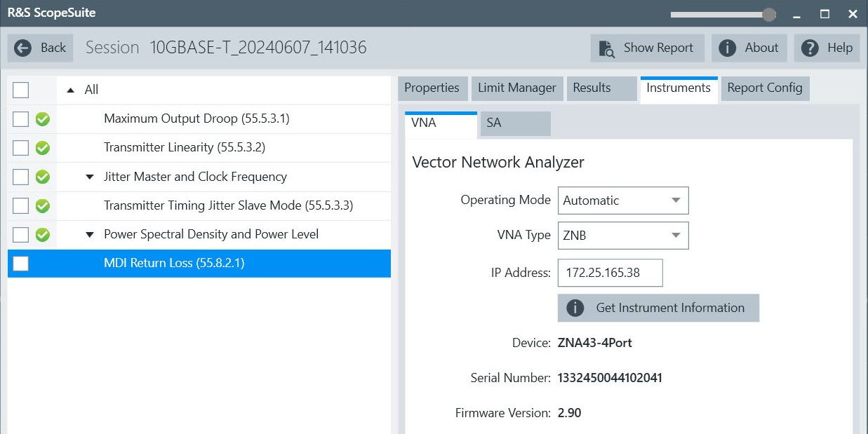Click the Back button label
Viewport: 868px width, 434px height.
[x=53, y=48]
